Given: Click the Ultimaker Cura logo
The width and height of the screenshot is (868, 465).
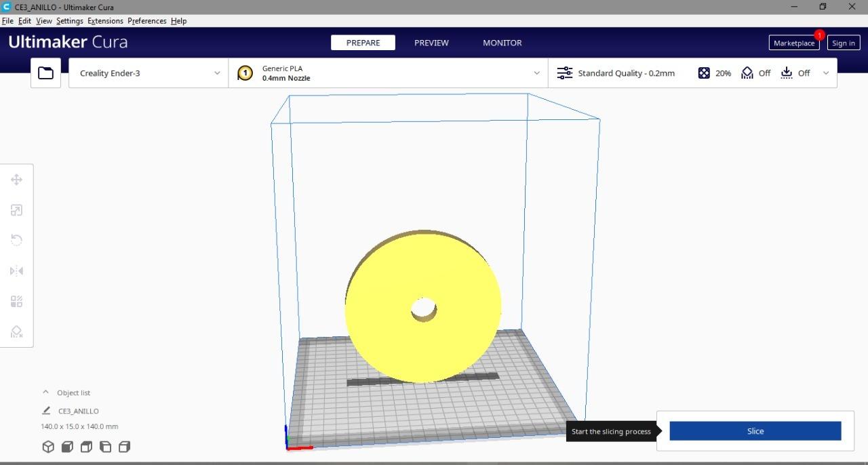Looking at the screenshot, I should pos(68,42).
